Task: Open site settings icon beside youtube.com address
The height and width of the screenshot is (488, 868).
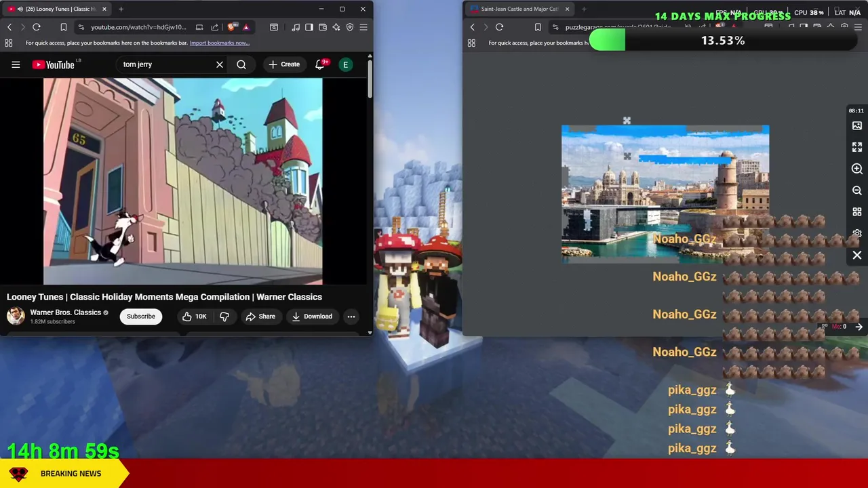Action: [81, 27]
